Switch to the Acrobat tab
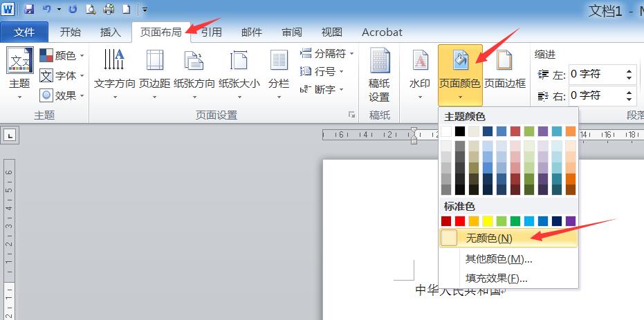The width and height of the screenshot is (644, 320). click(382, 32)
